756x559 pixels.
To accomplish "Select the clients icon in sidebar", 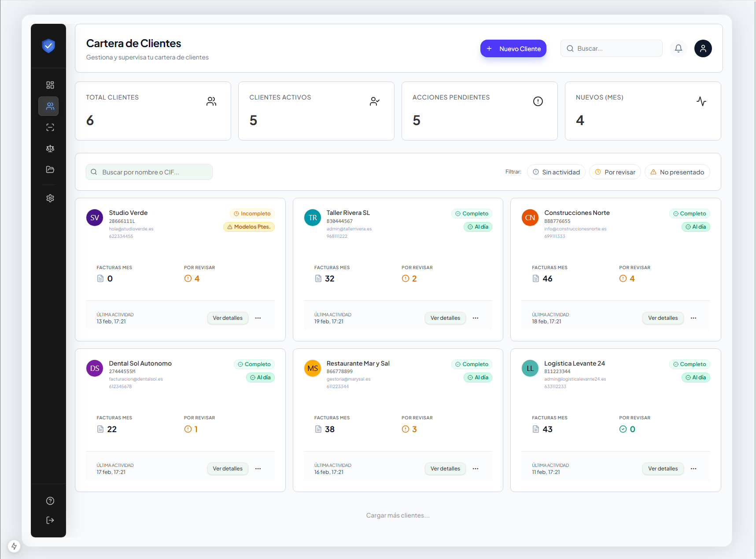I will (50, 106).
